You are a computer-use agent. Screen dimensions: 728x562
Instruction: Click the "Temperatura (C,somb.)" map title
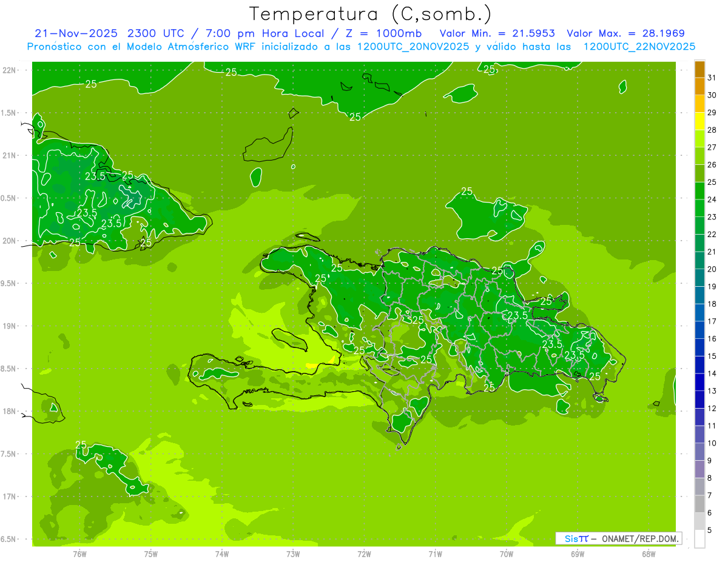tap(370, 13)
